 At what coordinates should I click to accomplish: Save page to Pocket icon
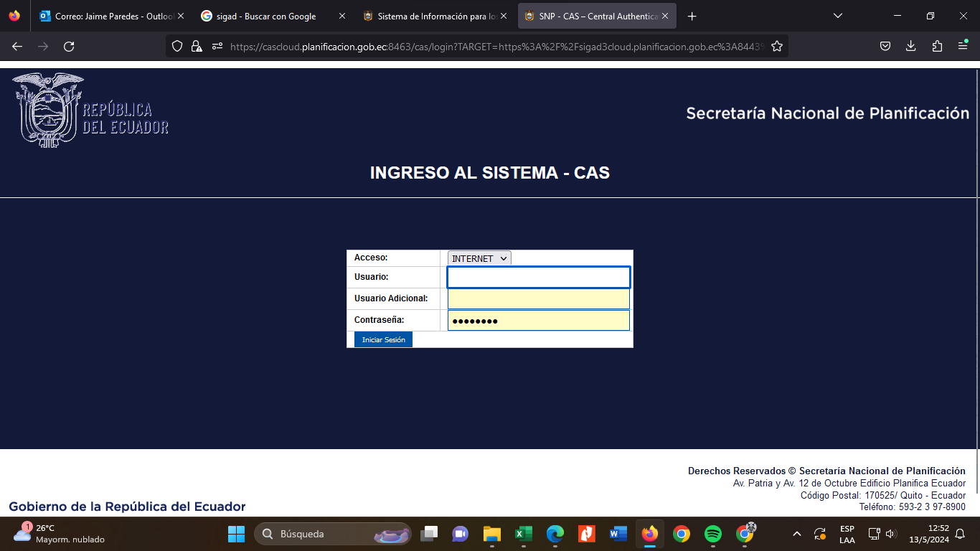[x=885, y=47]
